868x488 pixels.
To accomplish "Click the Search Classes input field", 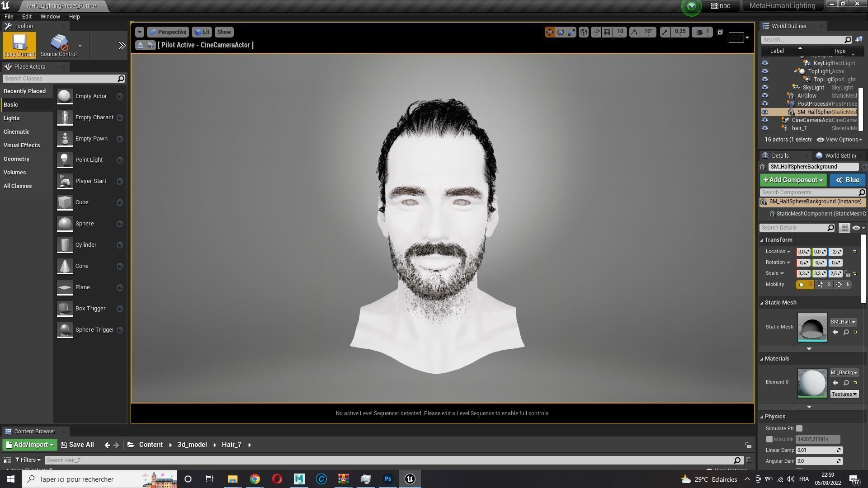I will pyautogui.click(x=60, y=79).
